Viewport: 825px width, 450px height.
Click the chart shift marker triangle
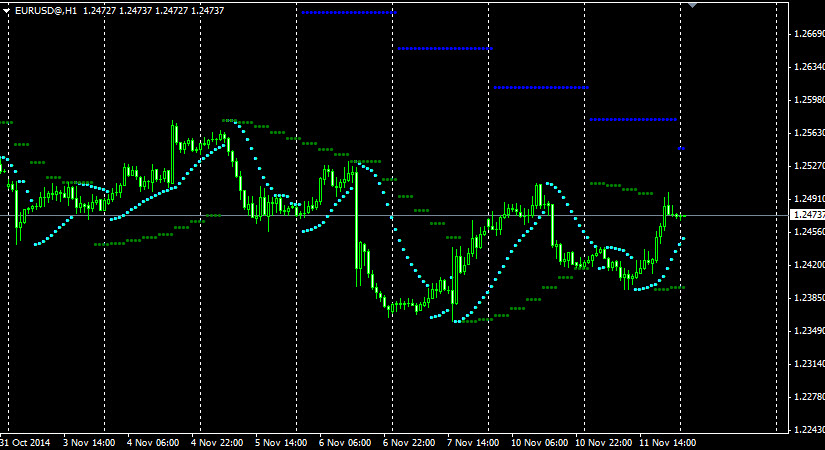(x=693, y=5)
